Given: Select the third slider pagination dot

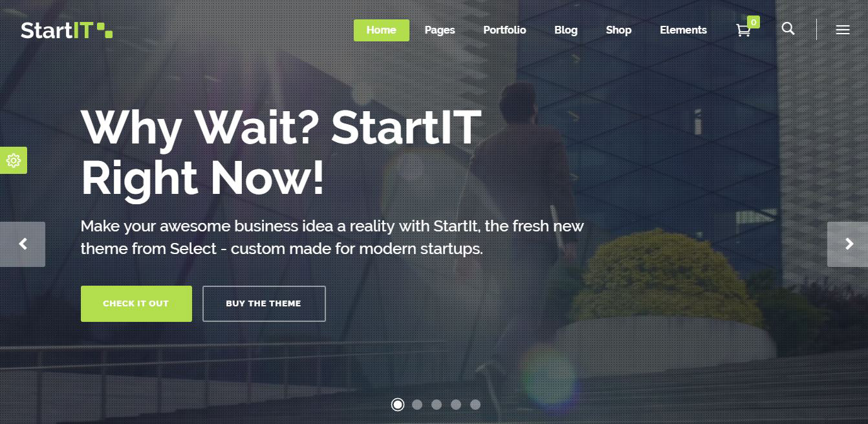Looking at the screenshot, I should [437, 405].
